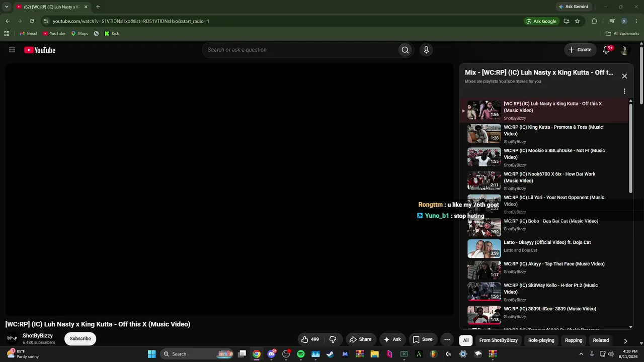Open Spotify from the taskbar
644x362 pixels.
click(301, 354)
